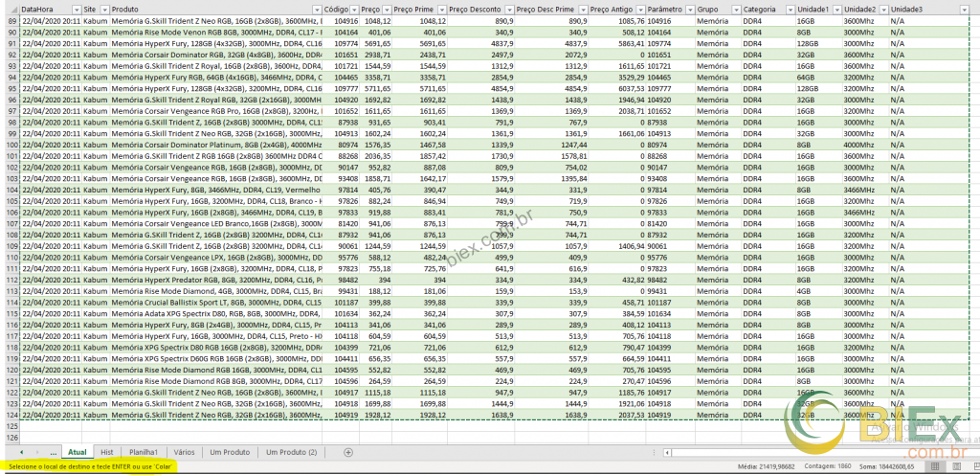The width and height of the screenshot is (980, 475).
Task: Click the 4000Mhz cell in Unidade2
Action: coord(865,145)
